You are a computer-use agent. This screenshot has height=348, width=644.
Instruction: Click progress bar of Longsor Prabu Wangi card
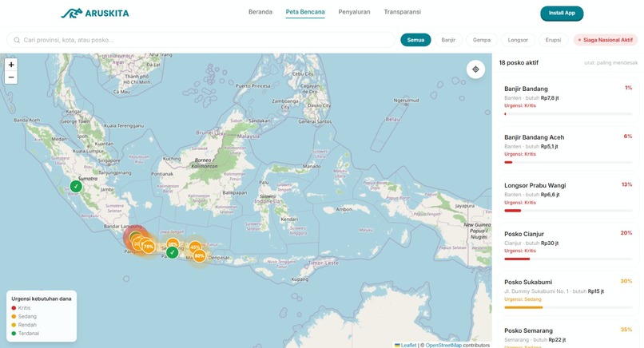[568, 211]
